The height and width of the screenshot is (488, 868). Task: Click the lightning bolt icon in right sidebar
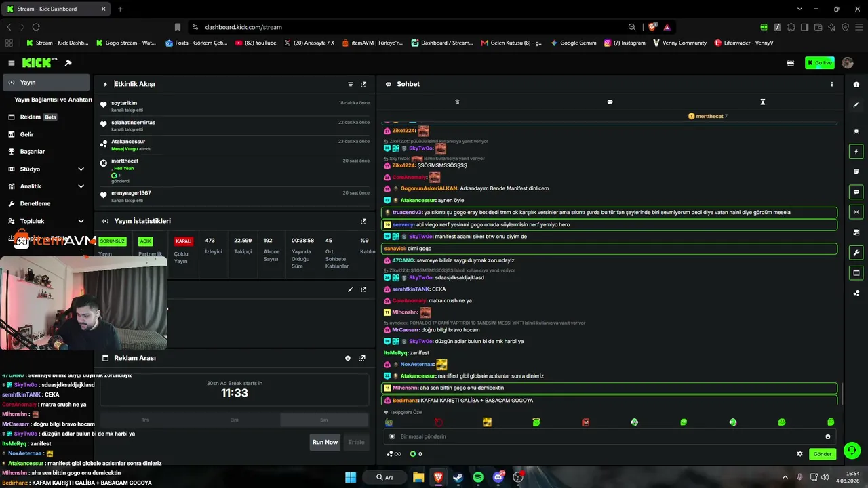click(x=856, y=151)
